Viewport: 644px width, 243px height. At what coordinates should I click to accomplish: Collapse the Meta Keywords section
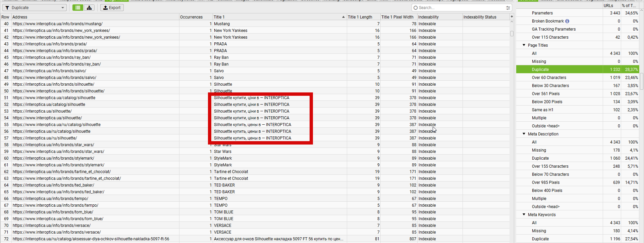tap(524, 214)
